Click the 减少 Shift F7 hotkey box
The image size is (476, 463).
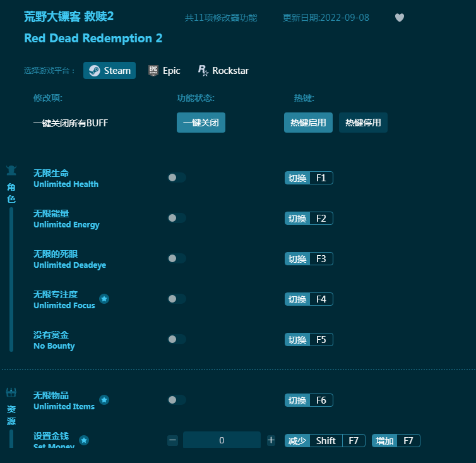point(325,440)
